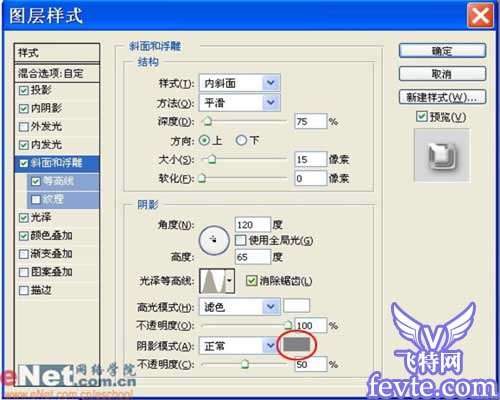Click the gray shadow color swatch
The height and width of the screenshot is (400, 500).
[x=296, y=345]
